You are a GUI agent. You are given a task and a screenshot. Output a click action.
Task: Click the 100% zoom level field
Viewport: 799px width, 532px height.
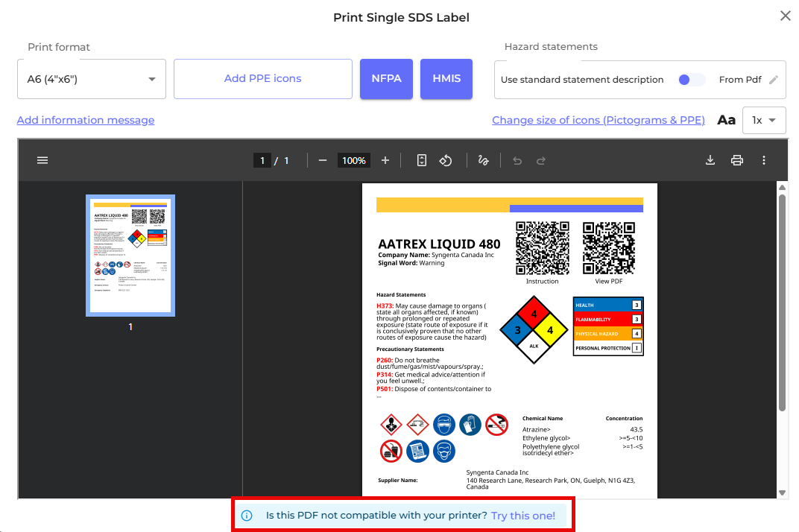point(353,160)
